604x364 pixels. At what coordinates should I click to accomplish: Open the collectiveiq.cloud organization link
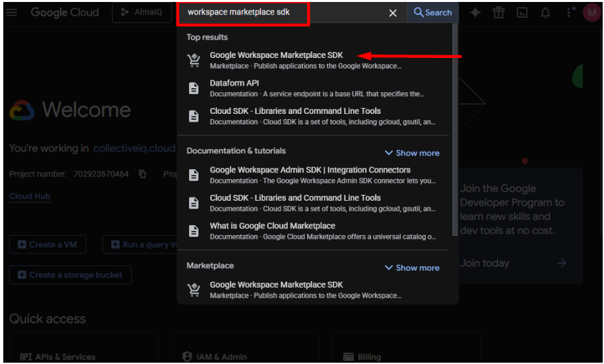click(x=134, y=149)
